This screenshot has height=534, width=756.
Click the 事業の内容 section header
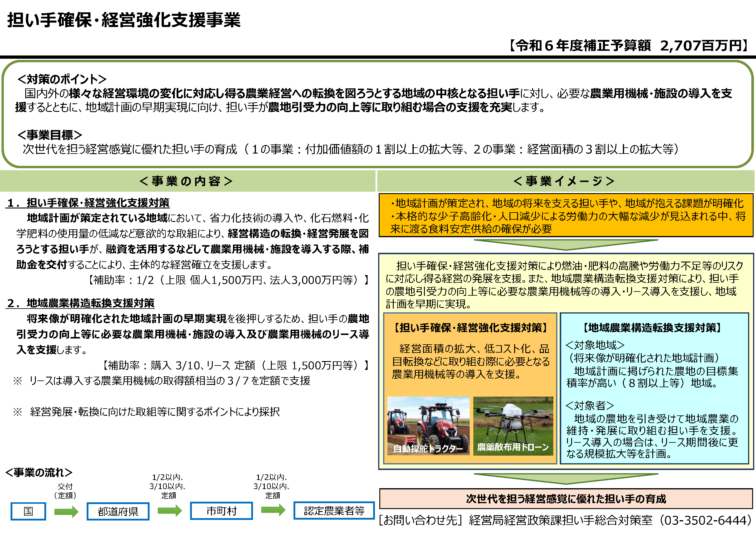(186, 181)
